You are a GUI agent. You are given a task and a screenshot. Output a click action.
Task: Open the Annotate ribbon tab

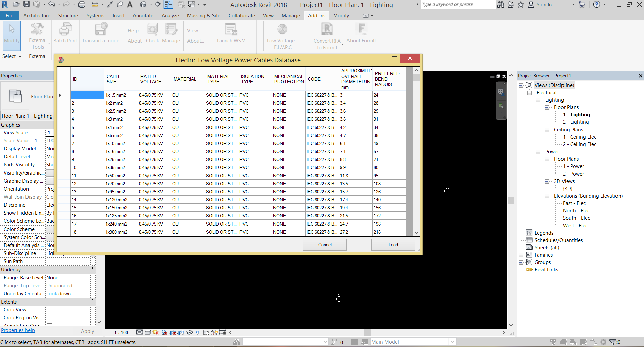pos(143,16)
